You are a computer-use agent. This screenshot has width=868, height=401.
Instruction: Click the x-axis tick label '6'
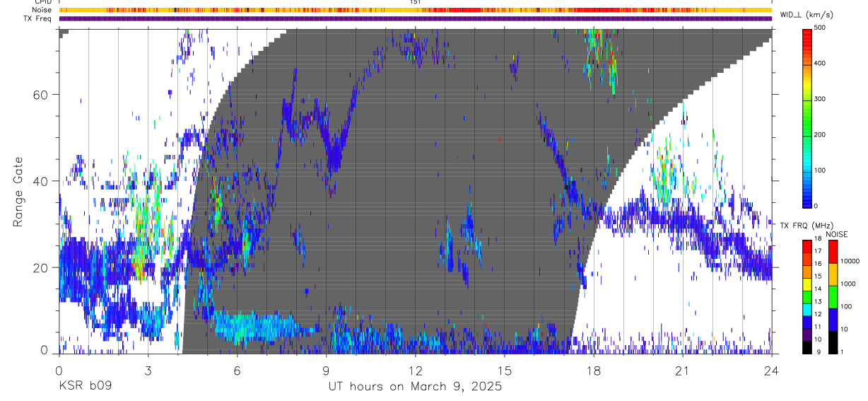click(x=237, y=370)
